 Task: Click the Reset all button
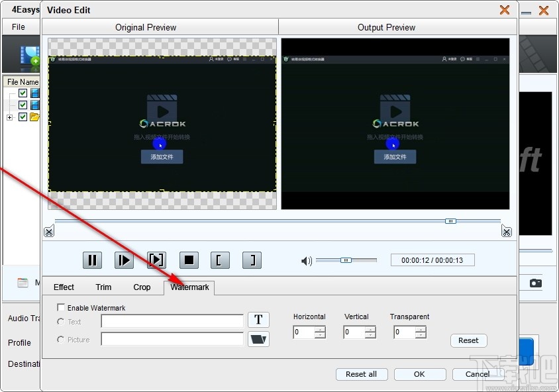coord(362,374)
